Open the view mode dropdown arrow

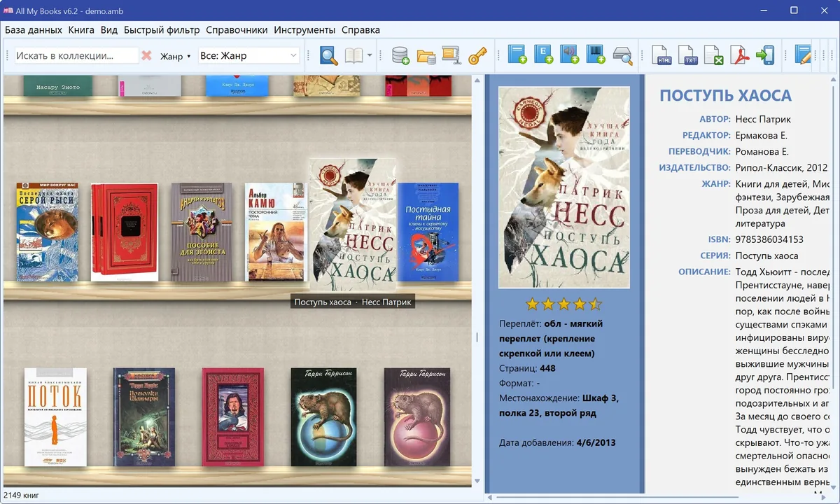tap(370, 56)
